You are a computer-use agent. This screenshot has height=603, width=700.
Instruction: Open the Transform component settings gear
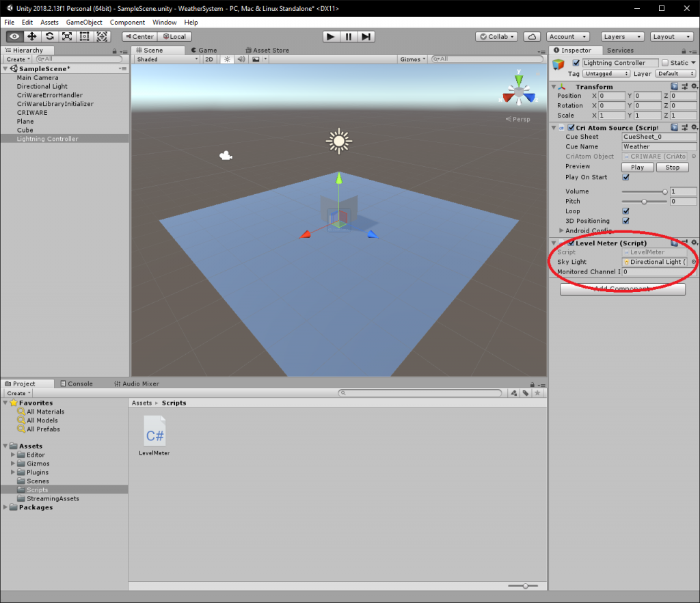[x=695, y=86]
